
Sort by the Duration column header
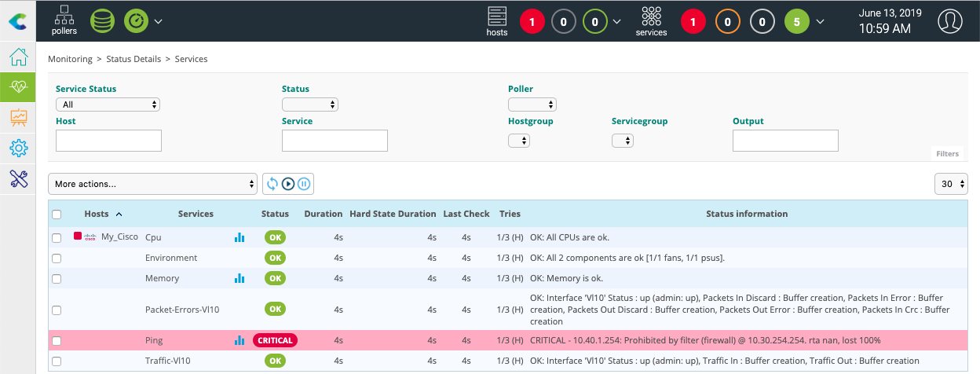324,214
